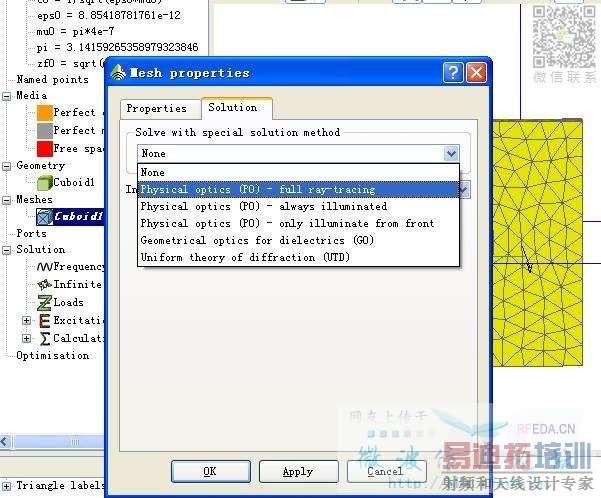Select Ports in the tree
The width and height of the screenshot is (601, 498).
(x=31, y=233)
